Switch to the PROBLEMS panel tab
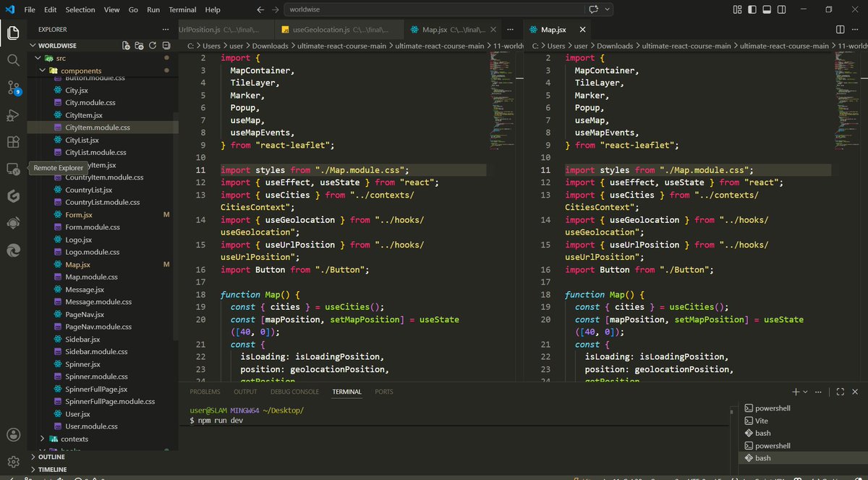This screenshot has width=868, height=480. [205, 392]
